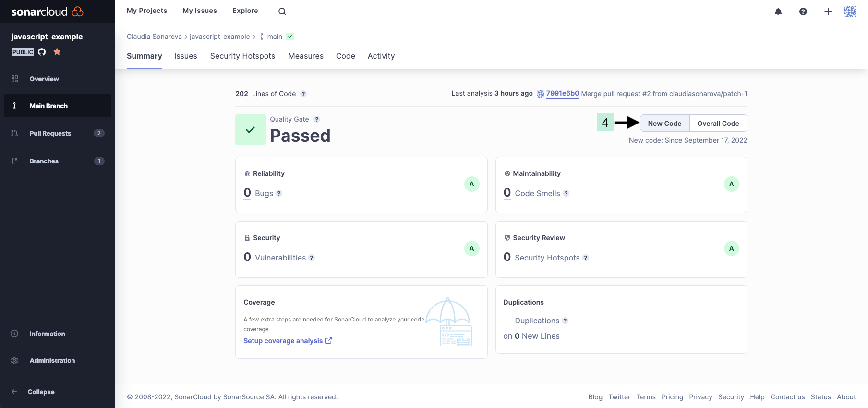The image size is (868, 408).
Task: Click the Collapse arrow icon
Action: (x=14, y=392)
